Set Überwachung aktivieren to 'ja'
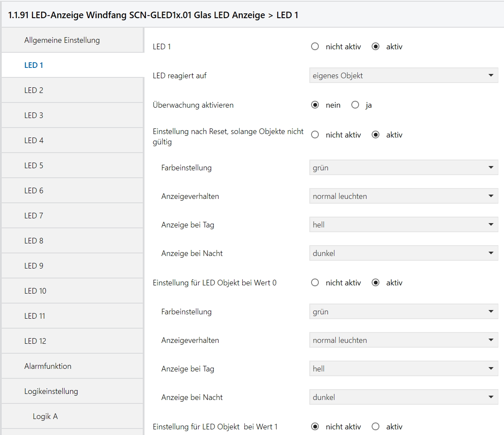Image resolution: width=504 pixels, height=435 pixels. (x=355, y=105)
